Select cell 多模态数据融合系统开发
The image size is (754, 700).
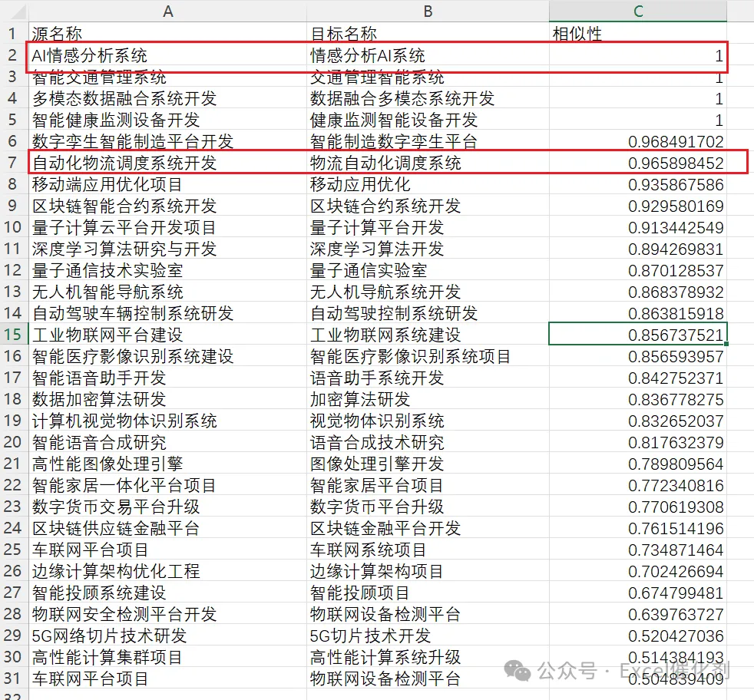168,98
